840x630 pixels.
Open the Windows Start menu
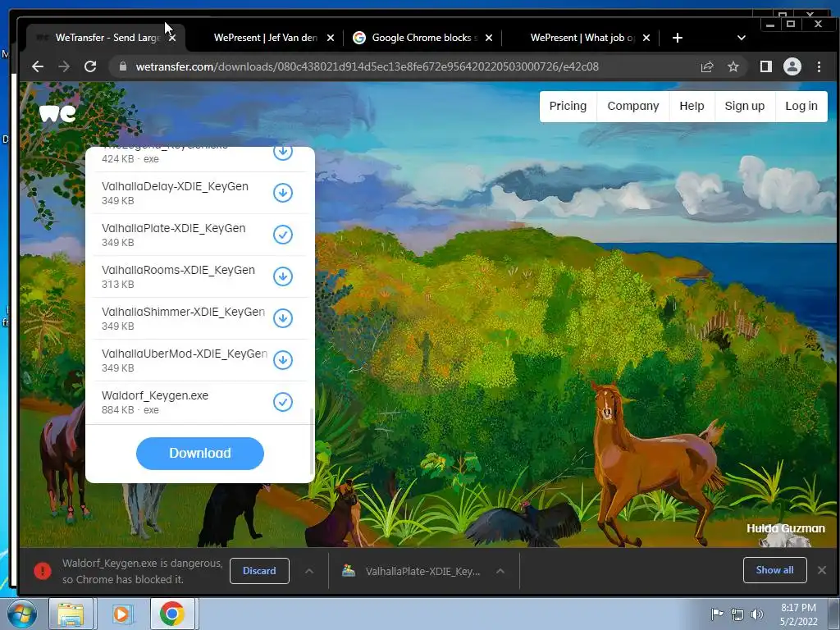coord(21,614)
